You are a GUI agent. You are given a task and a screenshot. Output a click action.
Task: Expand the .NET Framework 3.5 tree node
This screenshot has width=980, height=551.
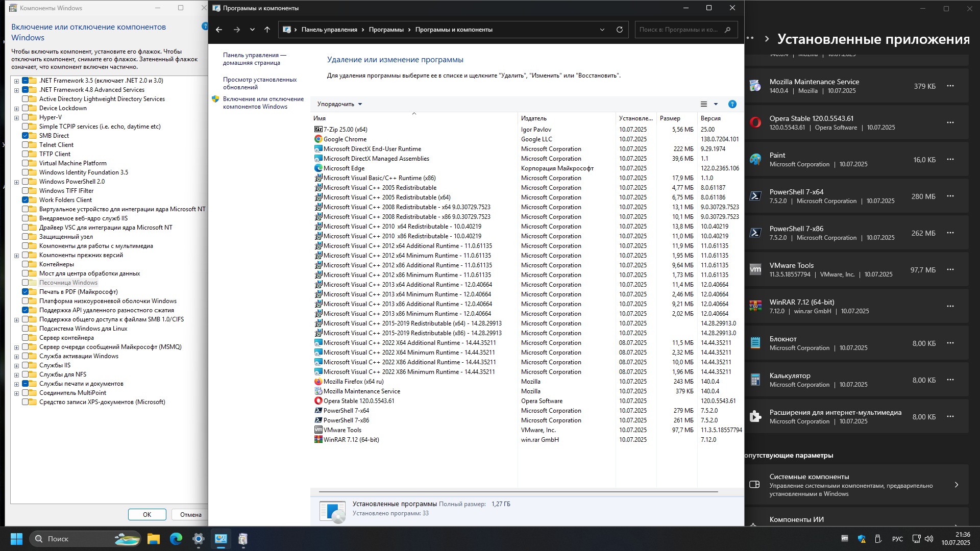point(16,81)
